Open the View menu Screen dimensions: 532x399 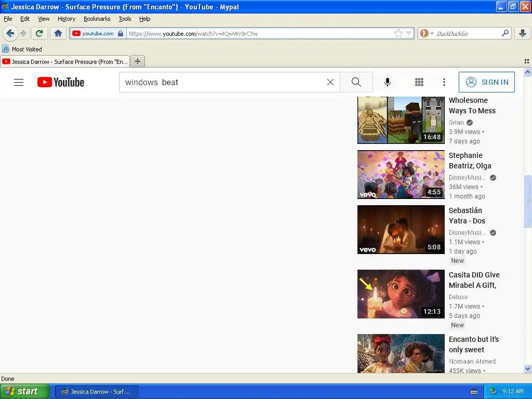coord(44,19)
